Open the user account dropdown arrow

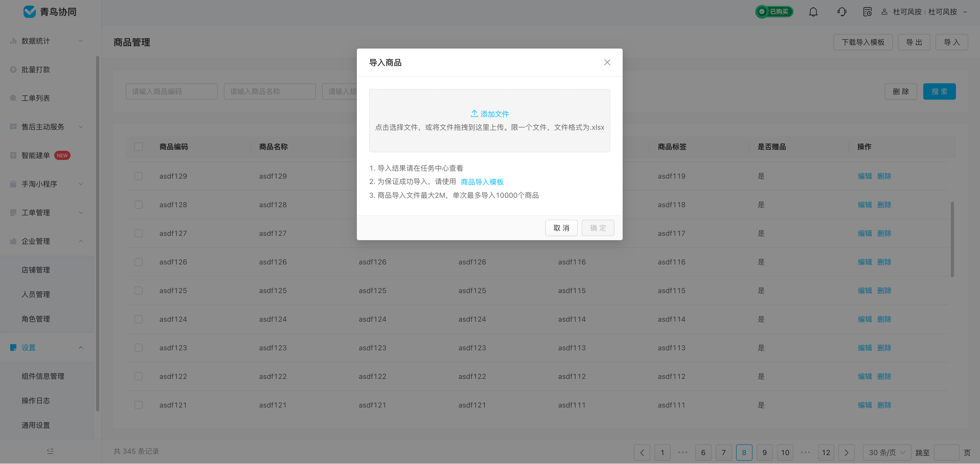click(965, 12)
